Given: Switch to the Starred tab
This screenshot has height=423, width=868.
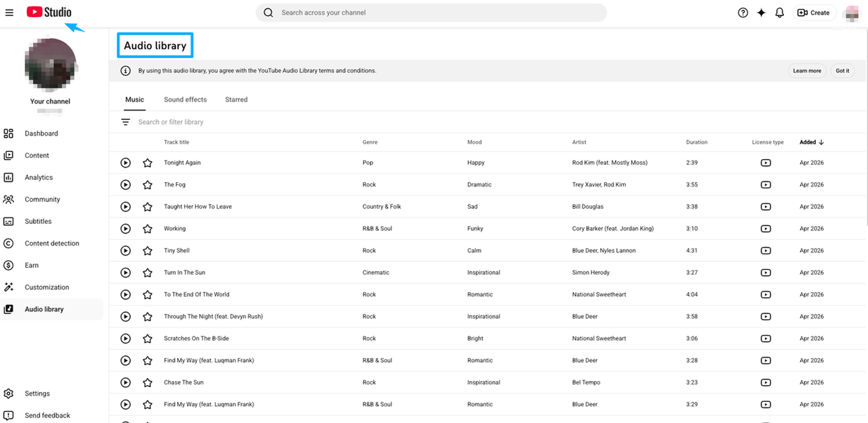Looking at the screenshot, I should (236, 100).
